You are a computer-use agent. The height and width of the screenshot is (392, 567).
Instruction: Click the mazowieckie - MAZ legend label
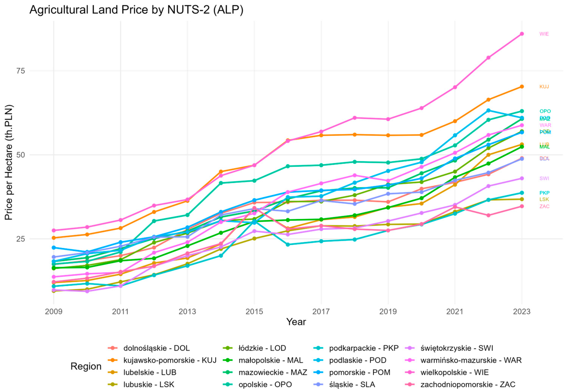click(x=273, y=372)
